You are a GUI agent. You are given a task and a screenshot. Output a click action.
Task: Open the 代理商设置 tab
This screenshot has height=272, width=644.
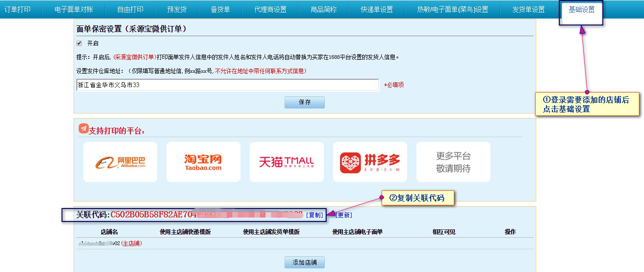click(x=270, y=9)
